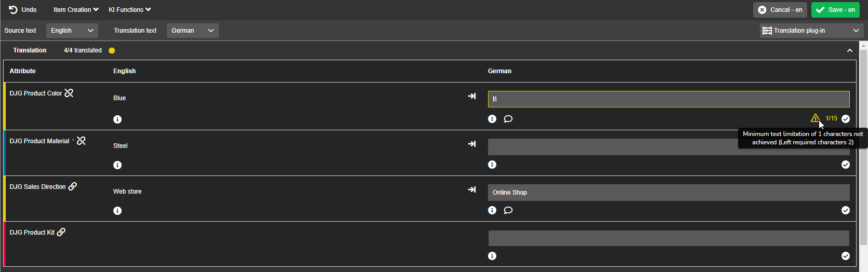
Task: Click the unlinked chain icon beside DJG Product Color
Action: [x=69, y=93]
